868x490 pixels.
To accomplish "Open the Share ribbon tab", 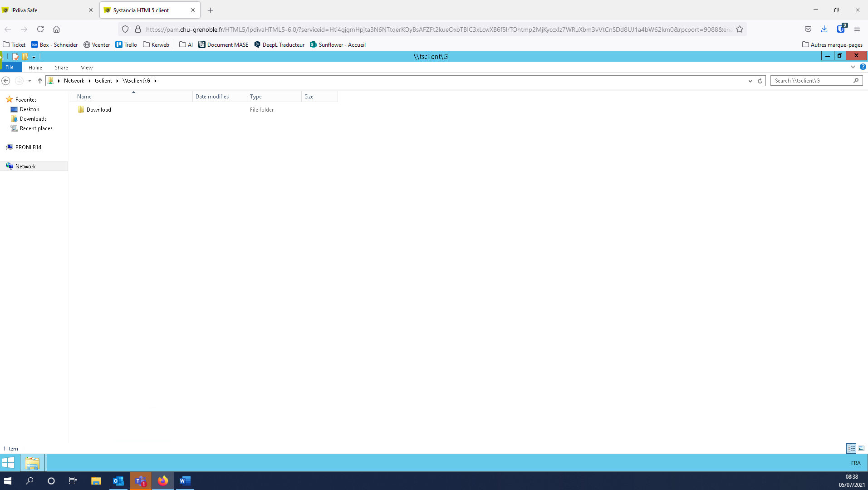I will [x=61, y=68].
